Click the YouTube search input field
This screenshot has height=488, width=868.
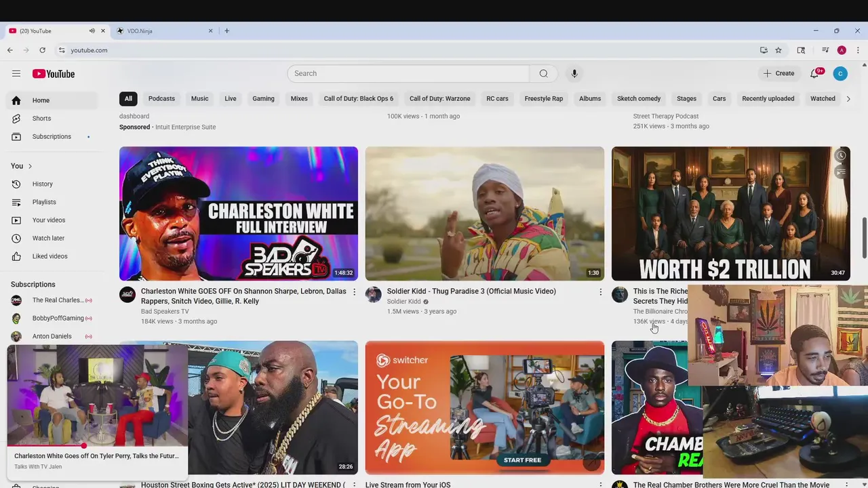(x=408, y=73)
